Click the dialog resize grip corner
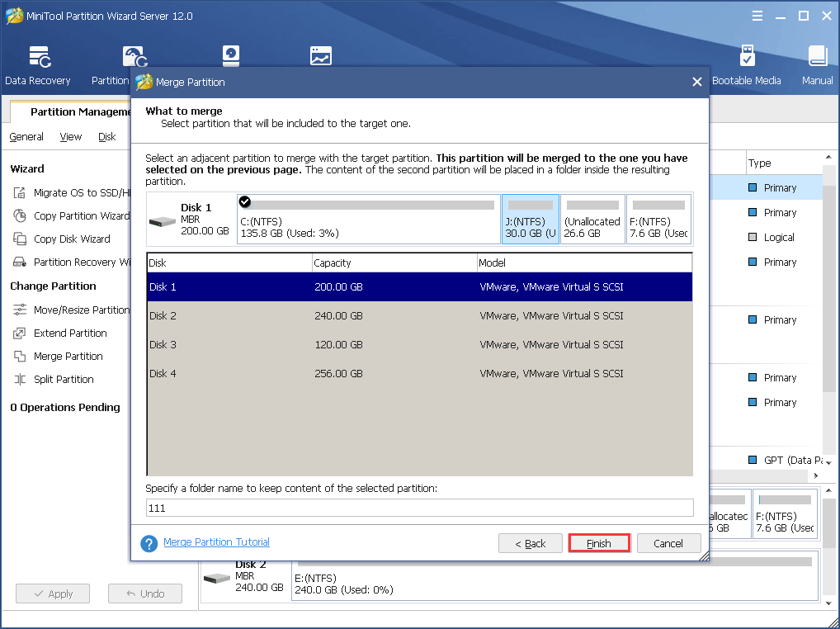This screenshot has height=629, width=840. click(x=704, y=556)
